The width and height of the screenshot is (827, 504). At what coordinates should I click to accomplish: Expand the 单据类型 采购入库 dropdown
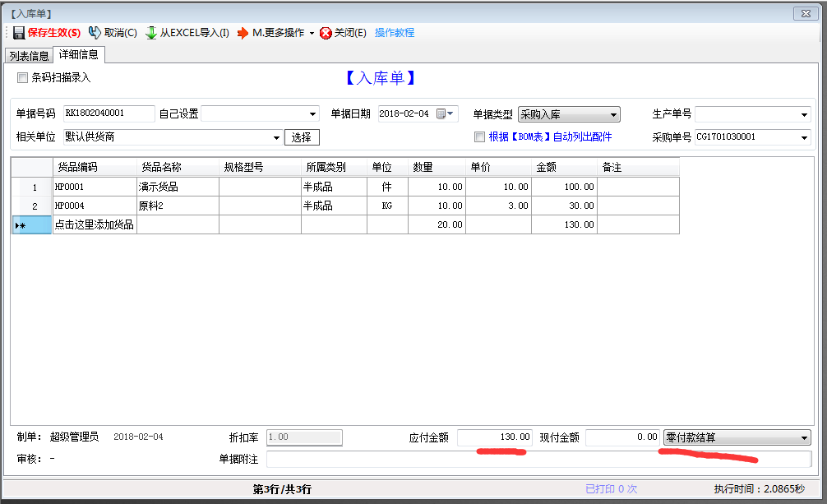(613, 114)
